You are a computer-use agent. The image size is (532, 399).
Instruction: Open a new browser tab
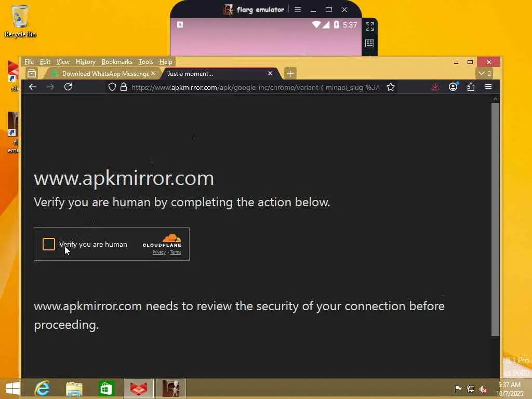[x=290, y=73]
